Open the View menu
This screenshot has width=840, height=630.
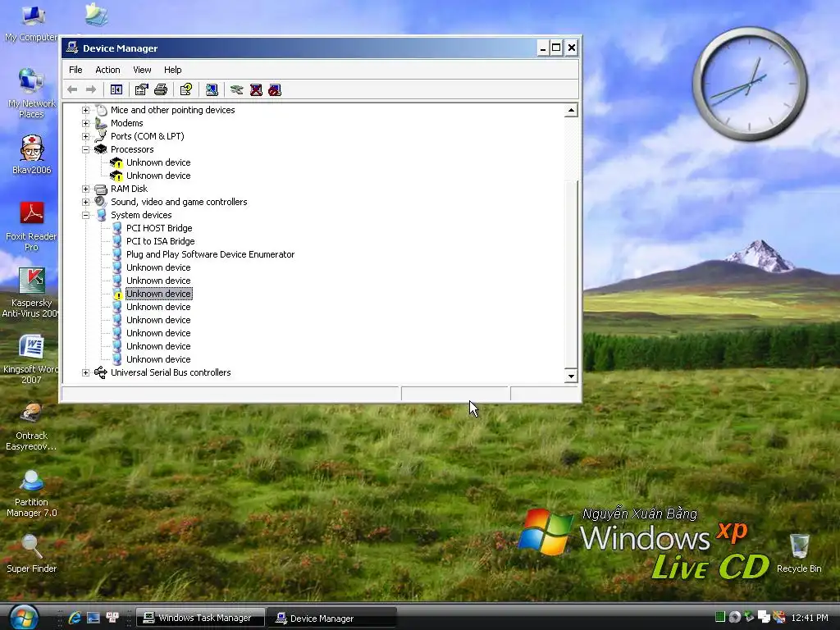[x=142, y=70]
